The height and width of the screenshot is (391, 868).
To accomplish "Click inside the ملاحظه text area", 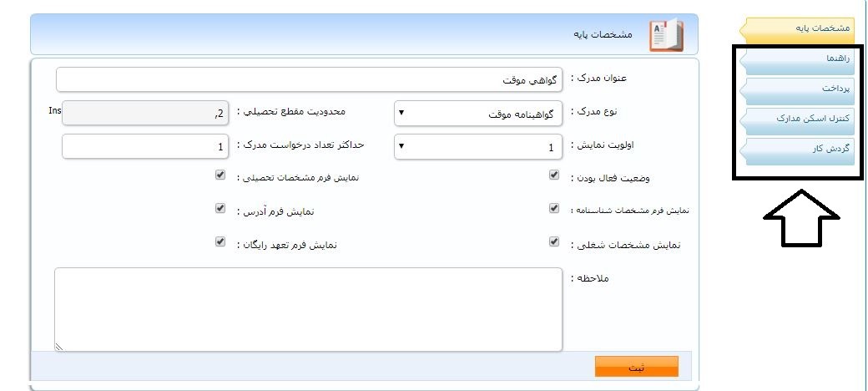I will pyautogui.click(x=309, y=309).
